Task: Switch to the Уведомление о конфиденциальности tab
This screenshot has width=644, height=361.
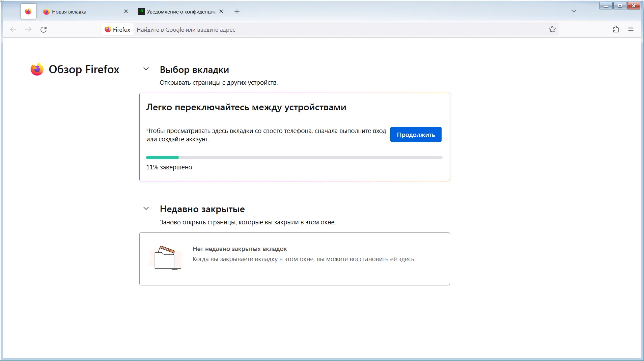Action: [175, 11]
